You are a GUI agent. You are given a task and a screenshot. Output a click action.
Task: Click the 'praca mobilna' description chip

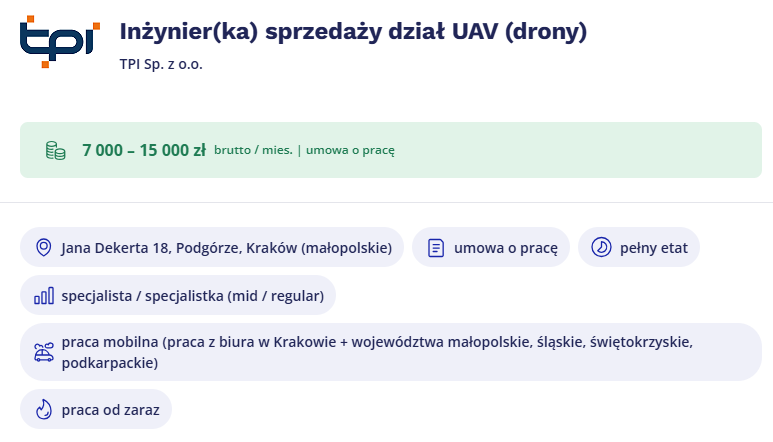point(390,352)
